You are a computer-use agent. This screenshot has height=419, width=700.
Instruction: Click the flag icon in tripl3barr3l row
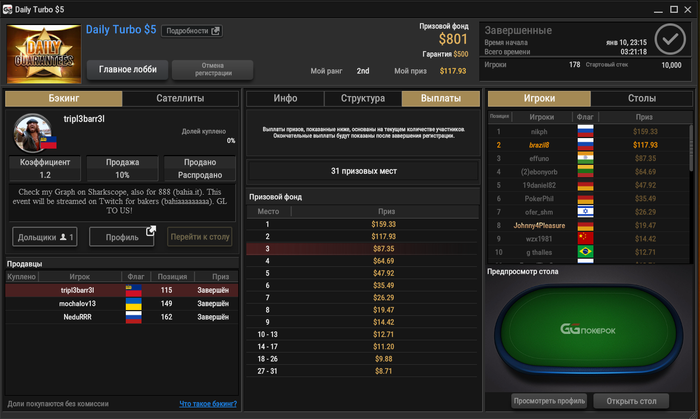coord(133,290)
